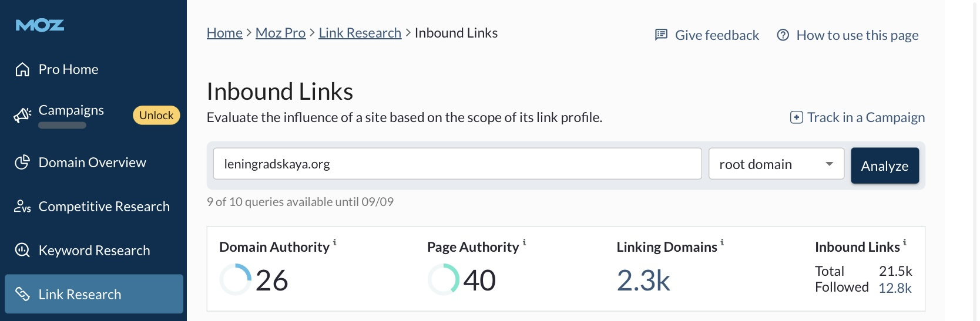
Task: Select Domain Overview in sidebar
Action: (x=92, y=163)
